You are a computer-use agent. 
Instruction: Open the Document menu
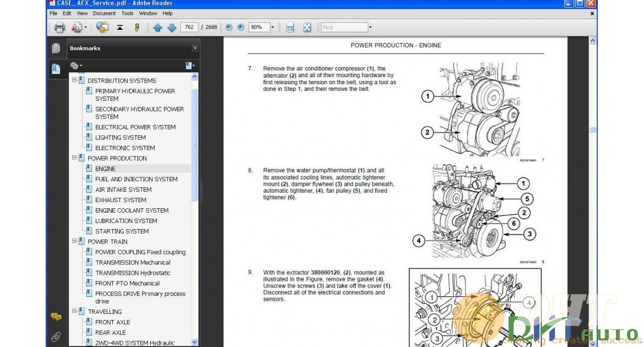[105, 13]
